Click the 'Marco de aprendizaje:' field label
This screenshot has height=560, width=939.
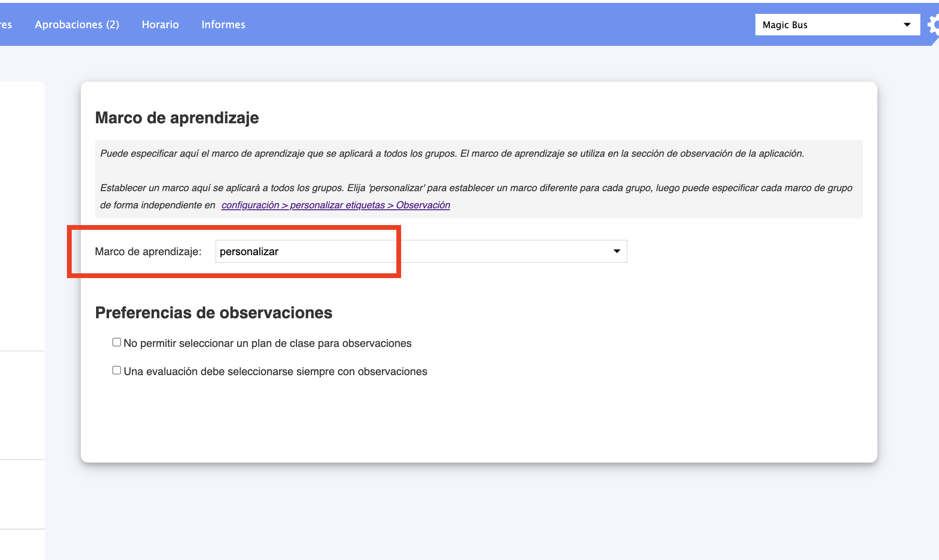148,251
